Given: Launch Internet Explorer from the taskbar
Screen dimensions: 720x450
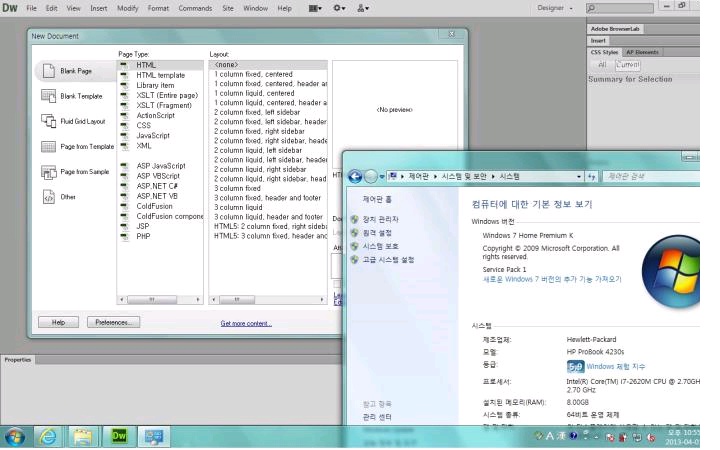Looking at the screenshot, I should 48,437.
